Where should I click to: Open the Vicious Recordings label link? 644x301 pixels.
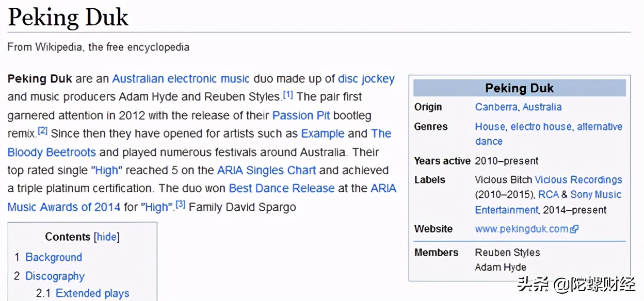coord(578,180)
